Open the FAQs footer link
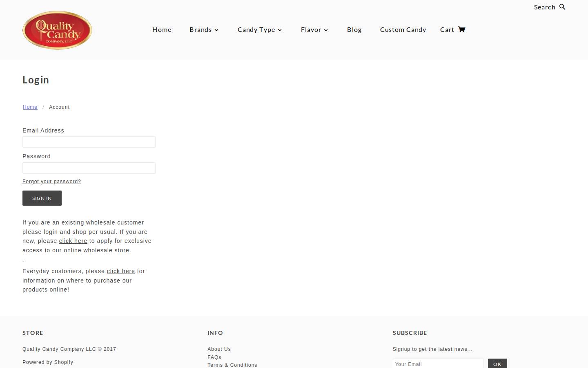The height and width of the screenshot is (368, 588). 214,357
